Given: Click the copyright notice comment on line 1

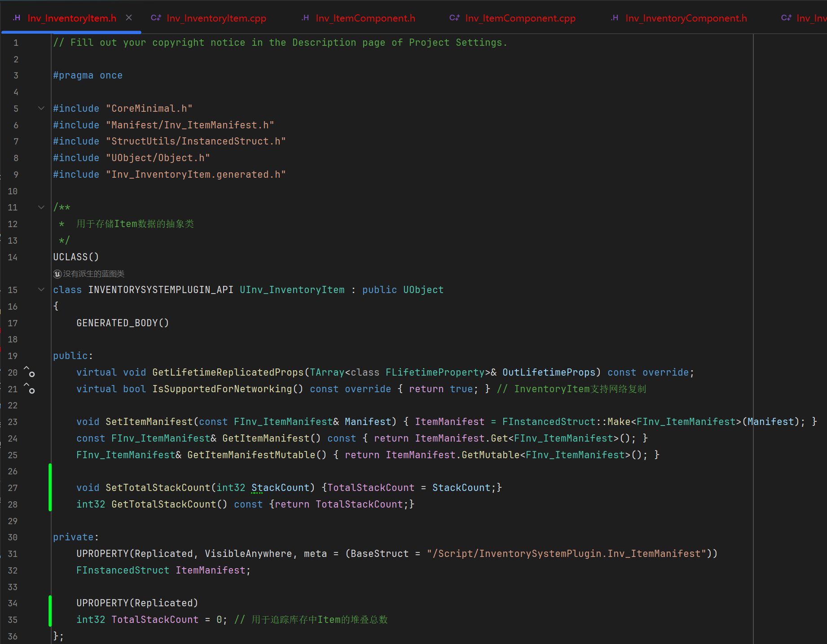Looking at the screenshot, I should [x=280, y=43].
